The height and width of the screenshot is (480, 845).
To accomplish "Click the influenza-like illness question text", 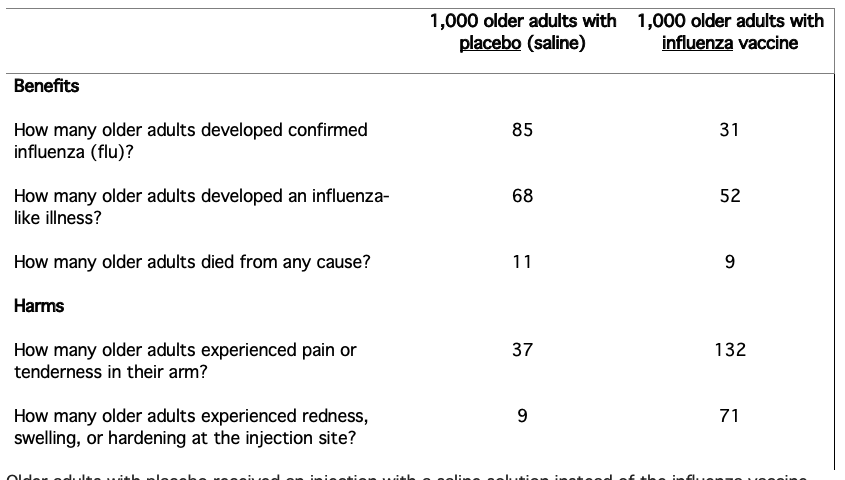I will pyautogui.click(x=201, y=207).
